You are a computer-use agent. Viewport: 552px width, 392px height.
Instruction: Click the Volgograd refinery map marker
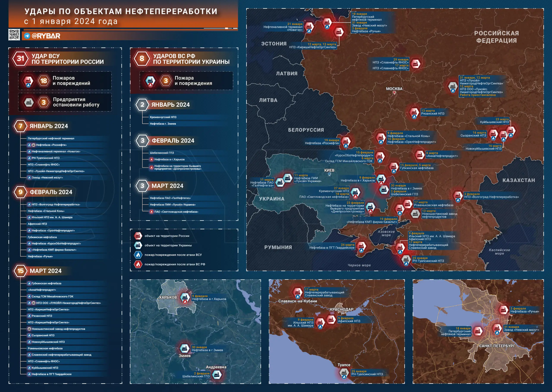coord(458,196)
